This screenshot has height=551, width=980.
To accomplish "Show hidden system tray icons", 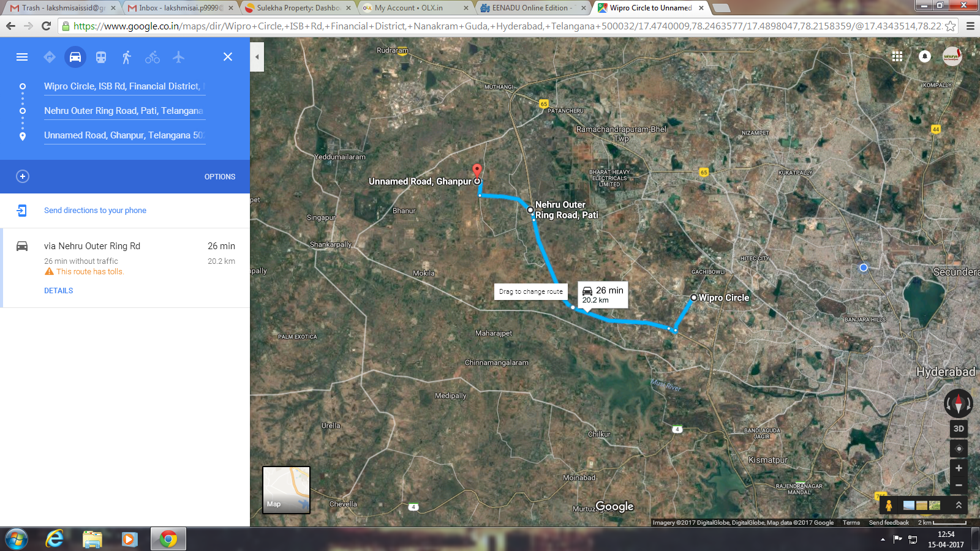I will point(883,539).
